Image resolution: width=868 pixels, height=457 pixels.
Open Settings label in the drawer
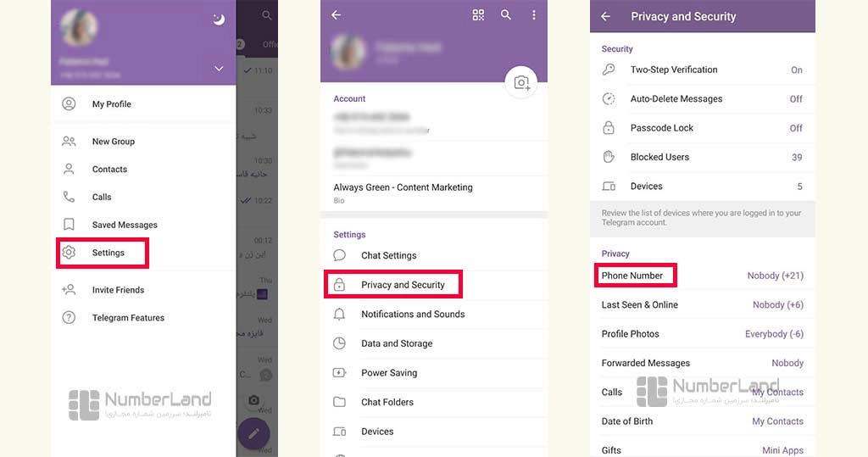[x=108, y=252]
